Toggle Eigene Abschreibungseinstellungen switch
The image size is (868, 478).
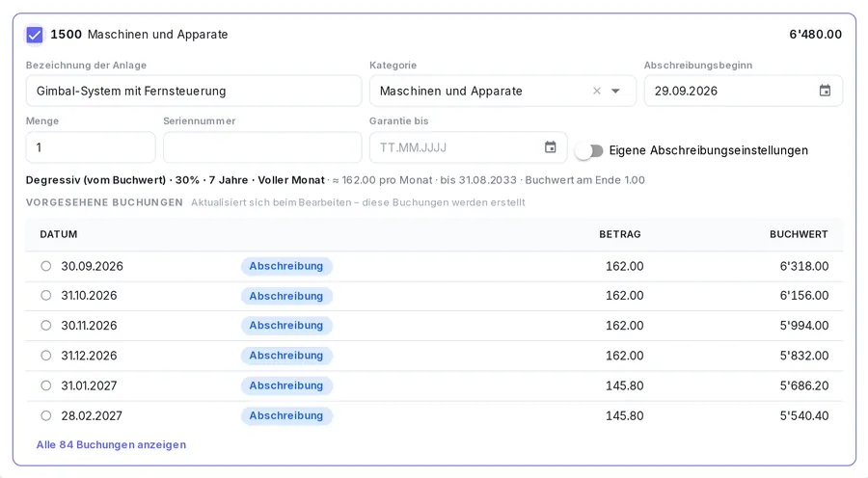click(x=589, y=150)
